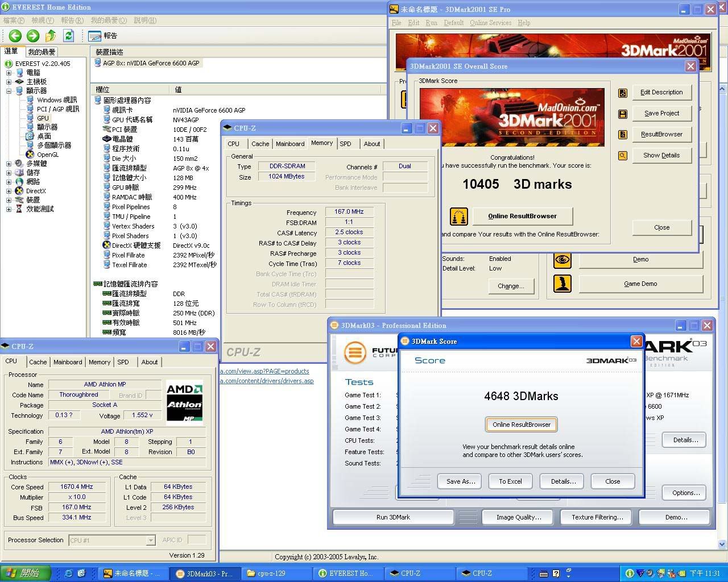Screen dimensions: 728x582
Task: Click the Image Quality... button
Action: (x=519, y=517)
